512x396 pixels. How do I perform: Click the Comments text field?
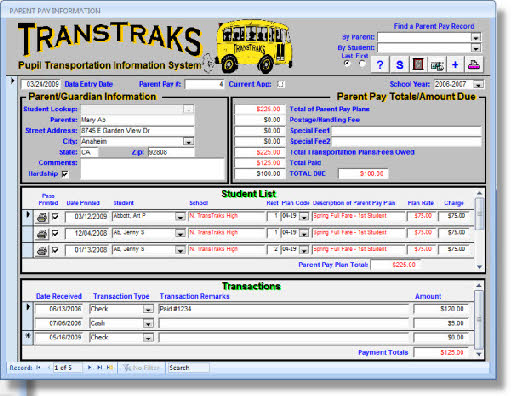pos(152,169)
